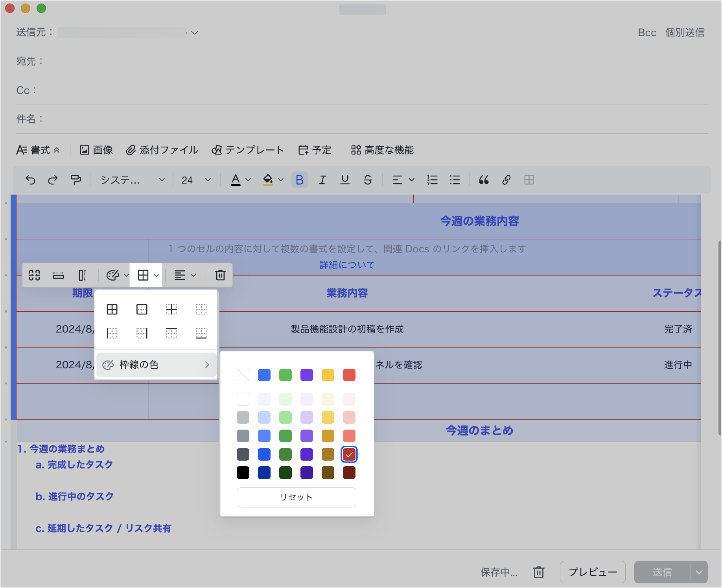
Task: Click 添付ファイル to attach a file
Action: tap(162, 150)
